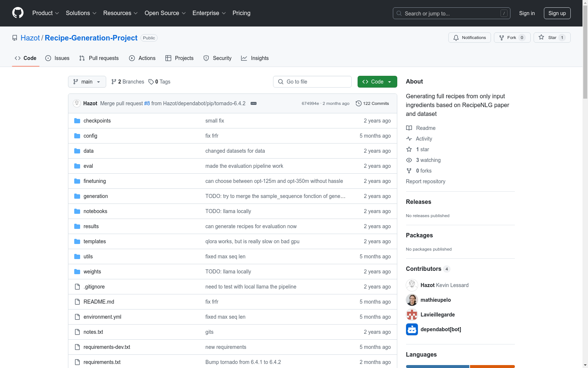The height and width of the screenshot is (368, 588).
Task: Expand the Product menu
Action: point(46,13)
